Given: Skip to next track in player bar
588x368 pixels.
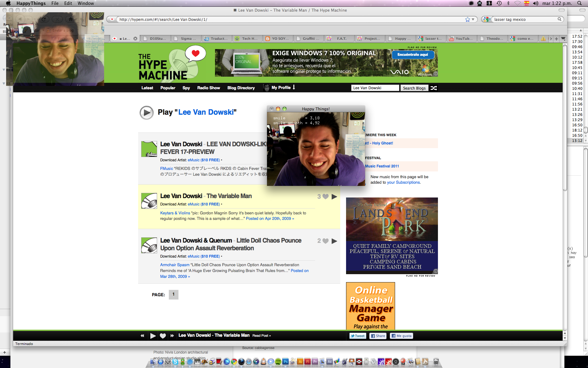Looking at the screenshot, I should [172, 336].
